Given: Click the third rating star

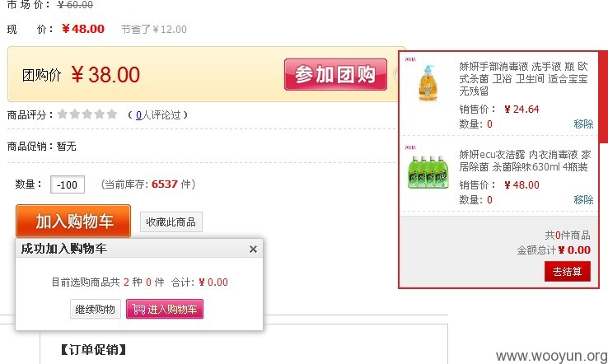Looking at the screenshot, I should (87, 114).
